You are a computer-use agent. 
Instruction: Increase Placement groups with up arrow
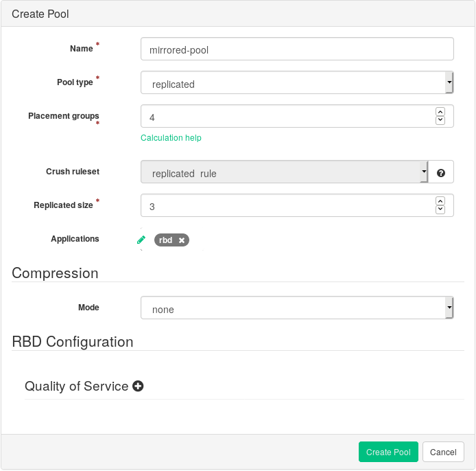point(440,111)
